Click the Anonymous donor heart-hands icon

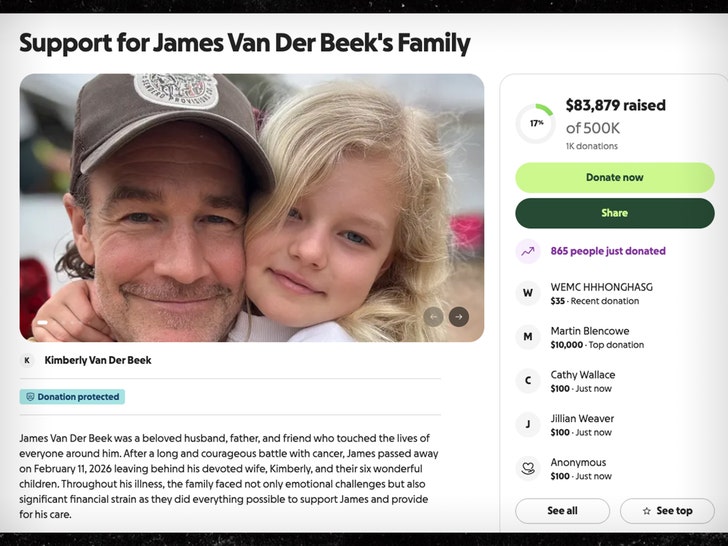(528, 469)
